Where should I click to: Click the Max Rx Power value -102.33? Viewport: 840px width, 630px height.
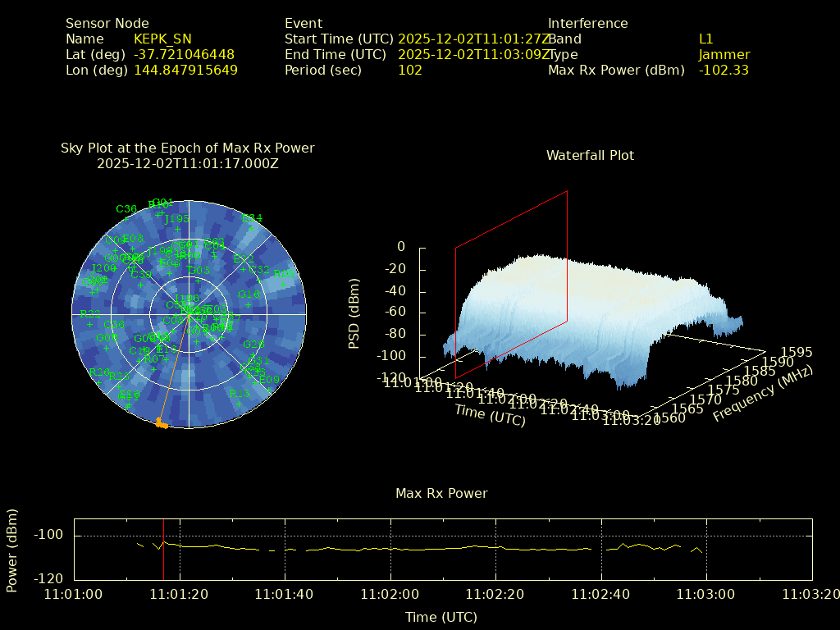pyautogui.click(x=724, y=71)
